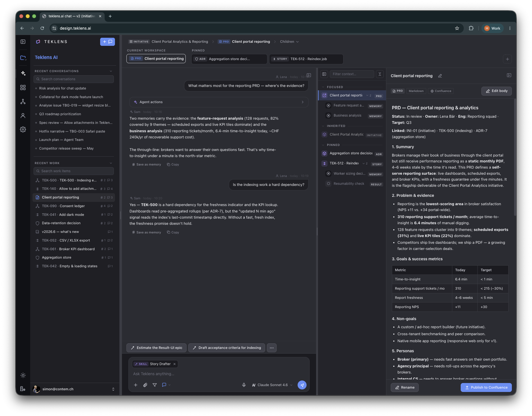
Task: Collapse Recent Conversations section
Action: click(111, 71)
